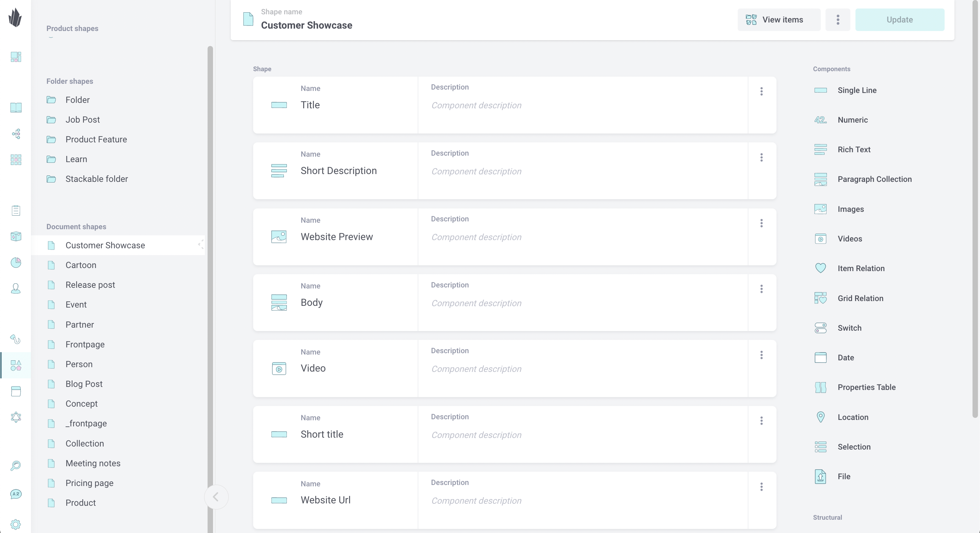Select the Concept document shape

tap(118, 404)
